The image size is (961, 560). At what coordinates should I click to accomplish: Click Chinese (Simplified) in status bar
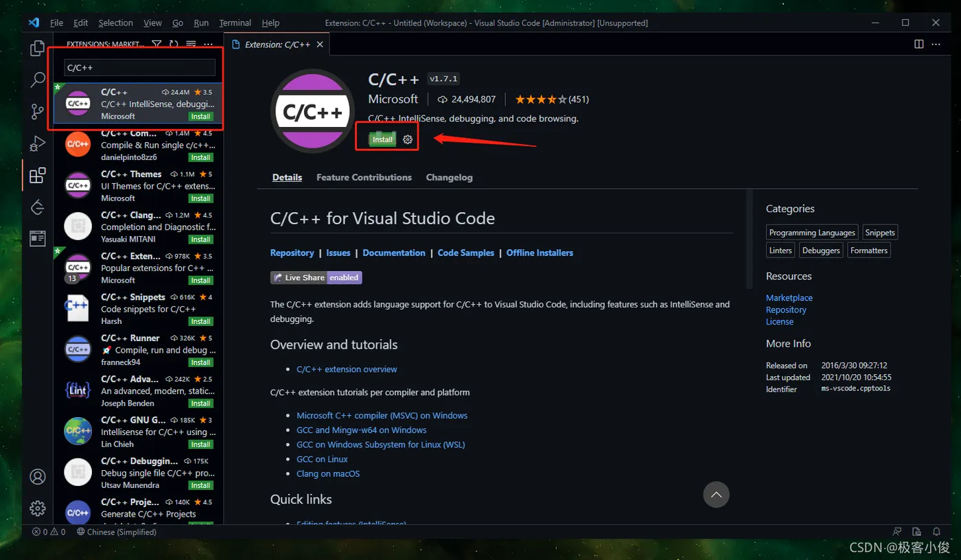[x=117, y=532]
